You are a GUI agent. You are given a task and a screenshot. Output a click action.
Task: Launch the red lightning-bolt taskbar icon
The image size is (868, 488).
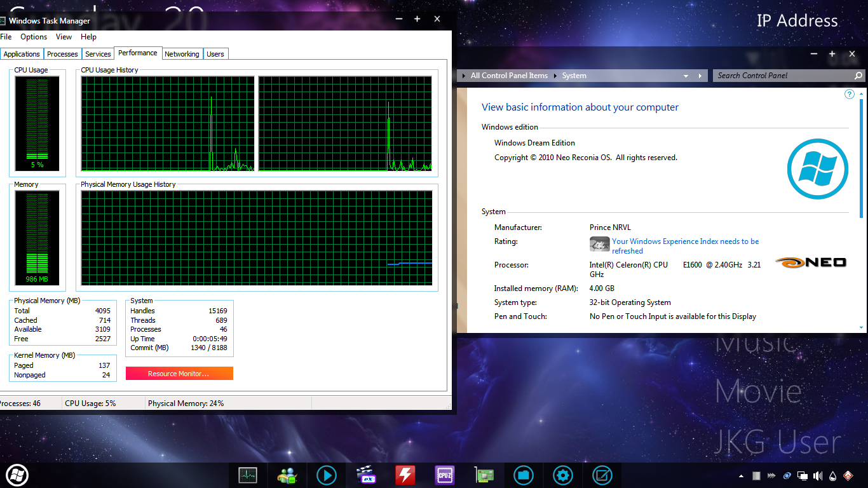point(405,475)
